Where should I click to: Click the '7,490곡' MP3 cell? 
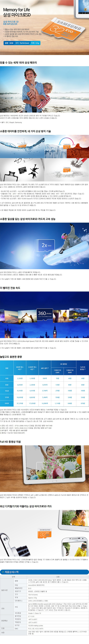pos(45,397)
